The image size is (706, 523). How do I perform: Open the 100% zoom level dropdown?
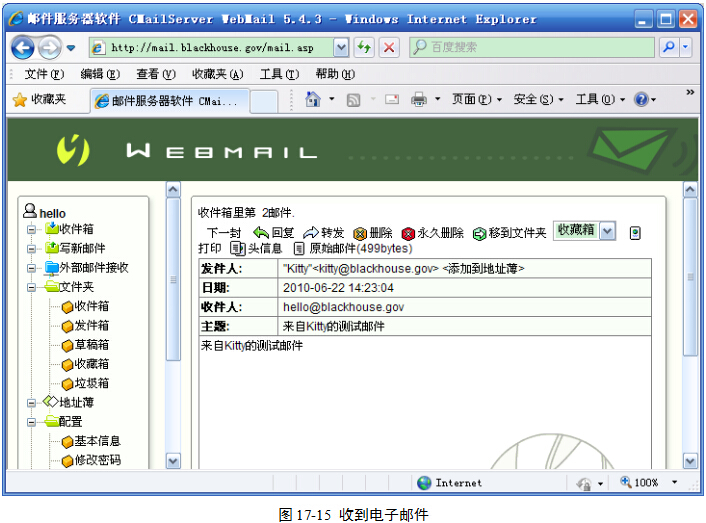pyautogui.click(x=674, y=482)
